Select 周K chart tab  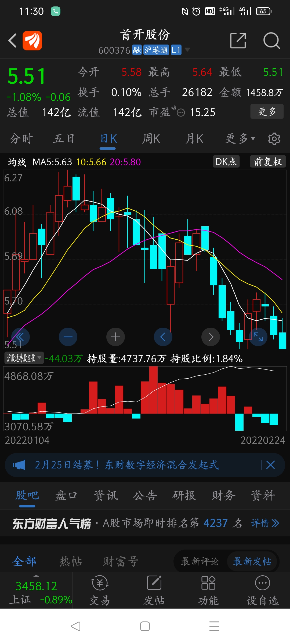151,139
